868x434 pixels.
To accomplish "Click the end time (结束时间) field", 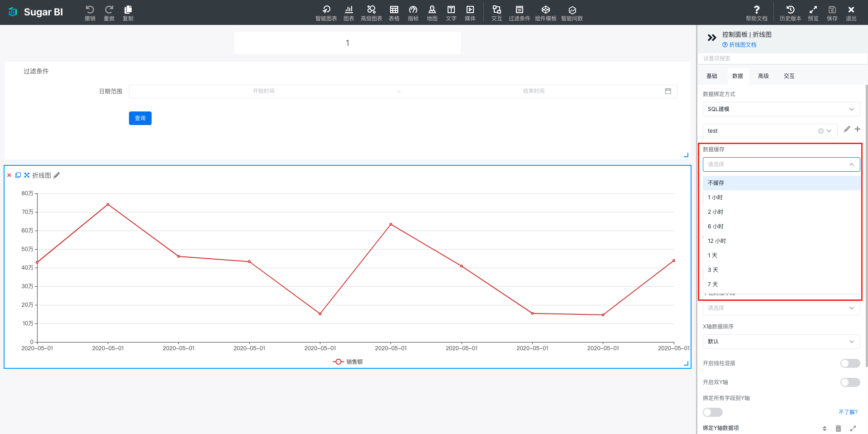I will click(534, 91).
